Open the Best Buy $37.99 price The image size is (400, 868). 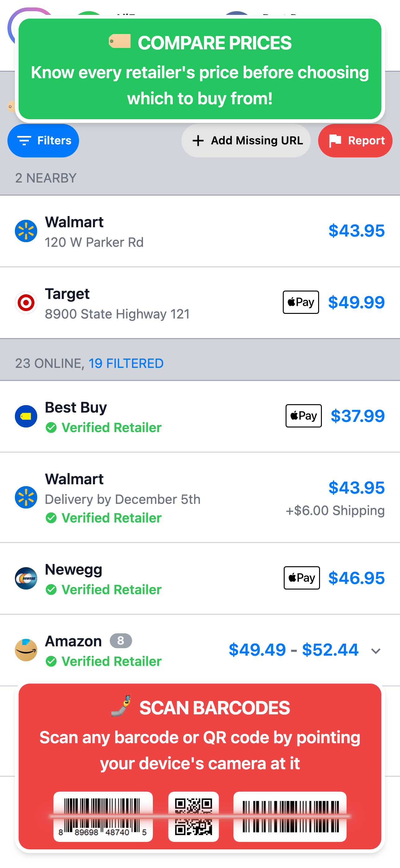tap(358, 416)
